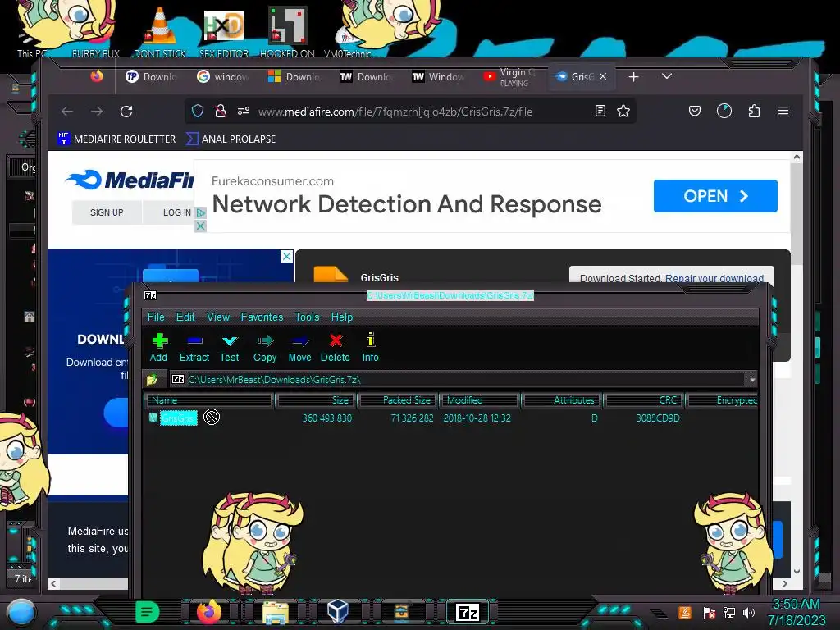Click the modified date 2018-10-28 12:32
Screen dimensions: 840x630
coord(477,418)
